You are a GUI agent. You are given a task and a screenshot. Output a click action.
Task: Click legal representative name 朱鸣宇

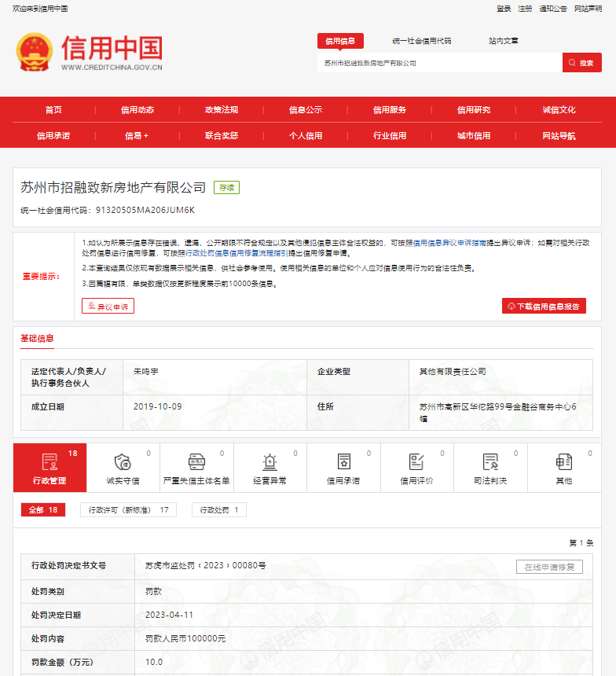coord(146,371)
